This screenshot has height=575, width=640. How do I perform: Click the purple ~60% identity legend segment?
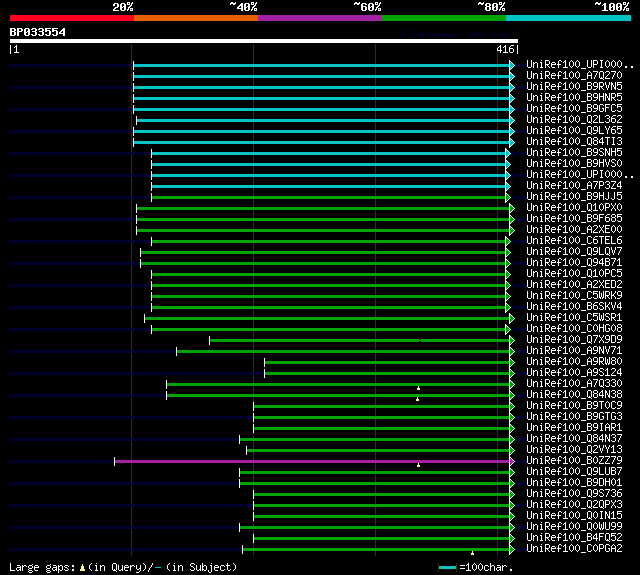320,18
